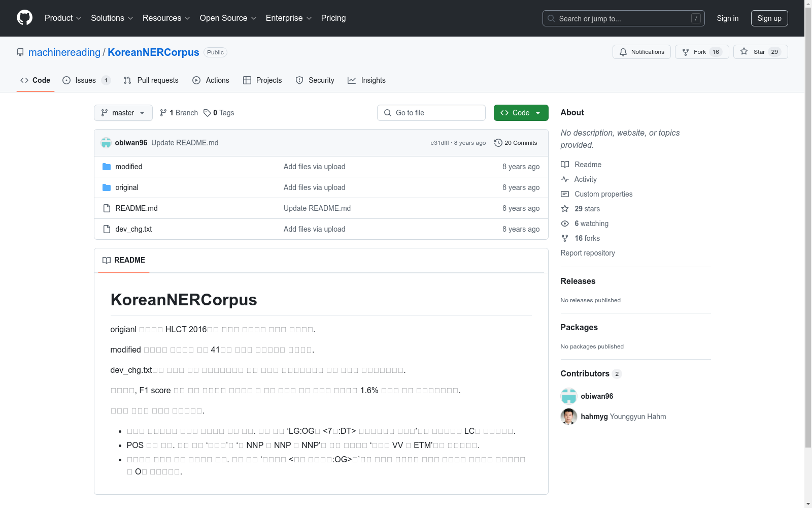Open the KoreanNERCorpus repository link
The width and height of the screenshot is (812, 508).
point(153,52)
